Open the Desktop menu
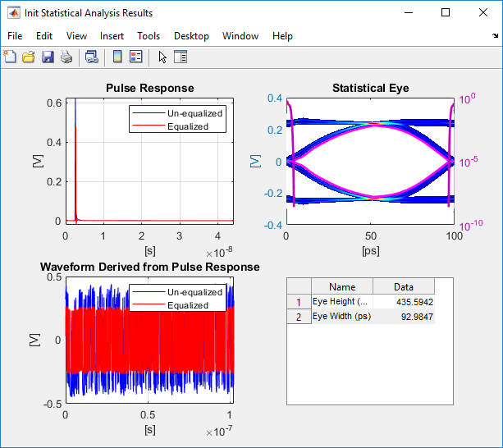 point(191,36)
